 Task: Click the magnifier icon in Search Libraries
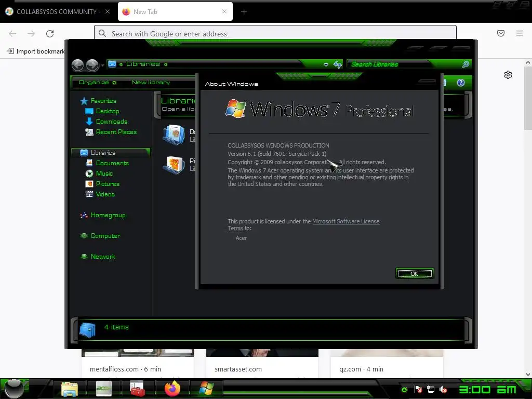pos(465,64)
